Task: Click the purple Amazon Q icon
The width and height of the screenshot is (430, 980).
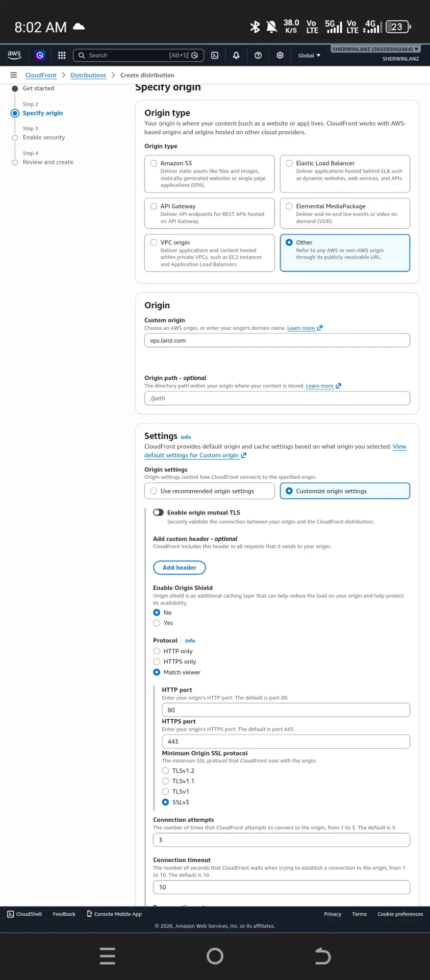Action: point(40,55)
